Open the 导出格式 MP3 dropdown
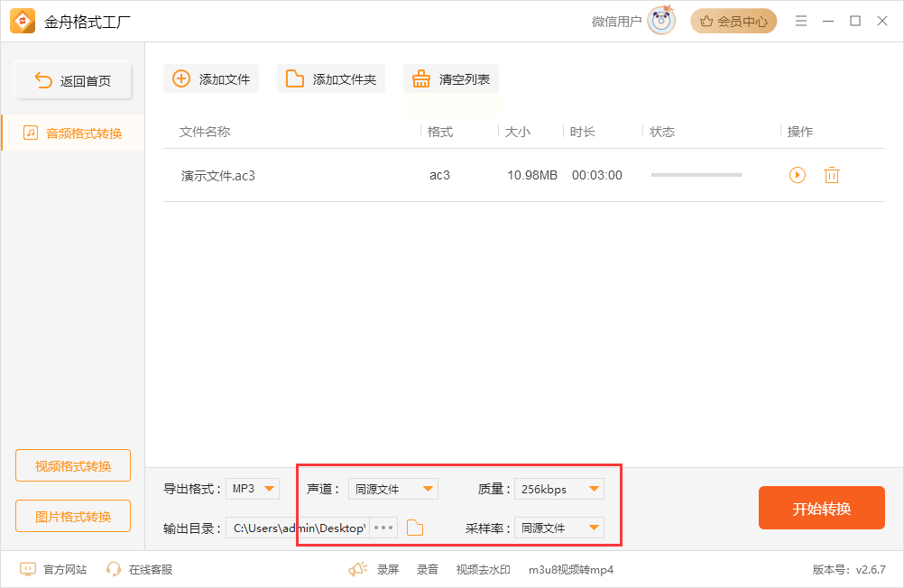 pos(253,489)
